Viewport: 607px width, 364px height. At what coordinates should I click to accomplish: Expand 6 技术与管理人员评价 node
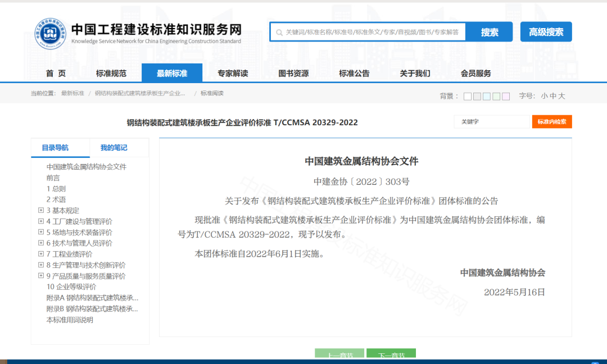tap(40, 243)
